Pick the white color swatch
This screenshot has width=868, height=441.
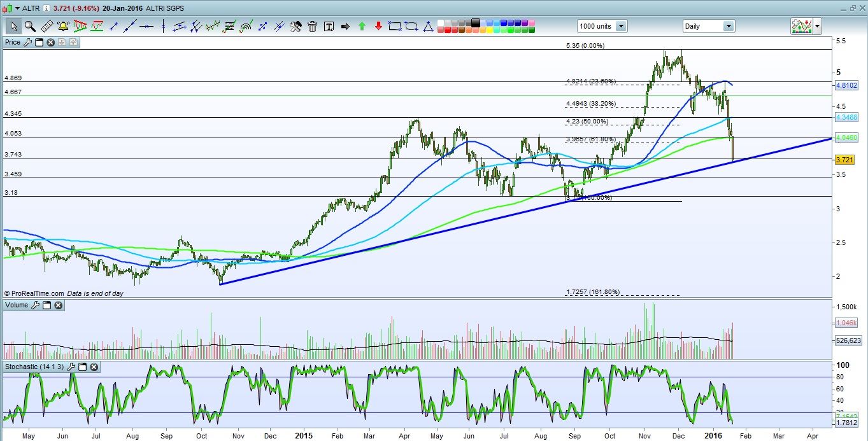click(x=440, y=23)
